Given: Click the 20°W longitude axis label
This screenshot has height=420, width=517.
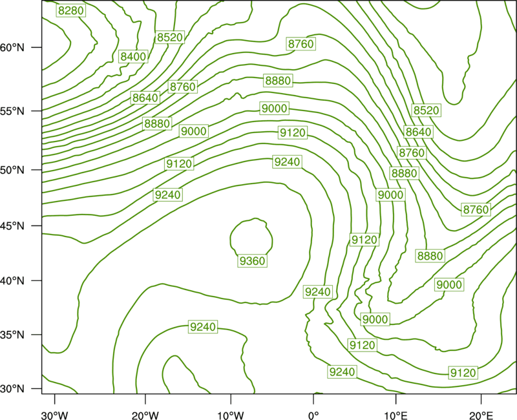Looking at the screenshot, I should tap(145, 415).
